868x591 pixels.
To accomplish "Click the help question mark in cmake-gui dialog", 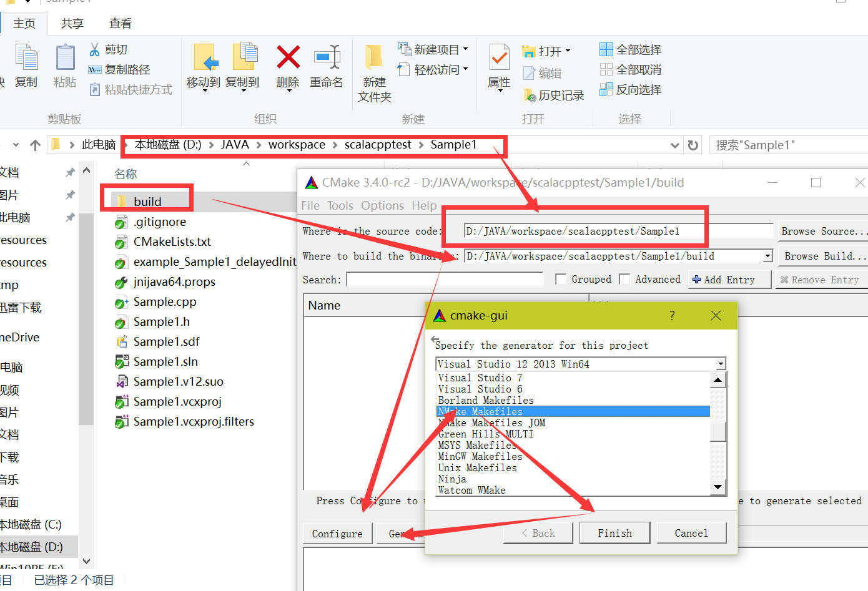I will 672,315.
